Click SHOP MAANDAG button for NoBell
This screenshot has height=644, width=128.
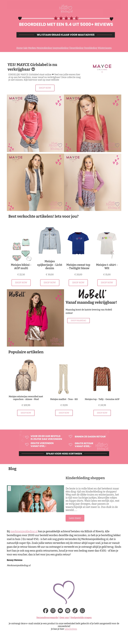(x=78, y=321)
